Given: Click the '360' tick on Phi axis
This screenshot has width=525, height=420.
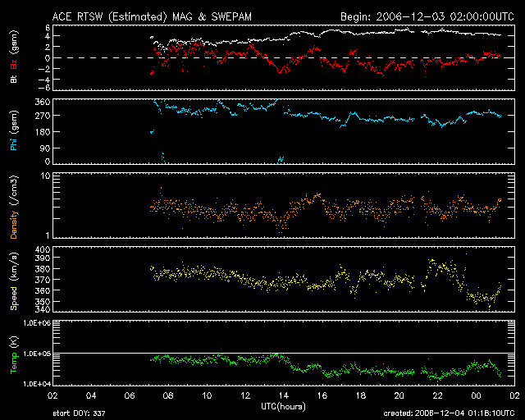Looking at the screenshot, I should pyautogui.click(x=43, y=102).
